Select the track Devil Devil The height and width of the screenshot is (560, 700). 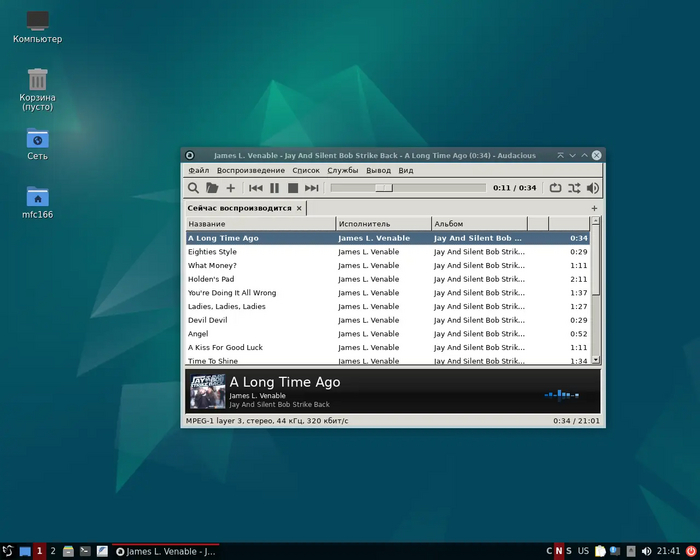[388, 320]
